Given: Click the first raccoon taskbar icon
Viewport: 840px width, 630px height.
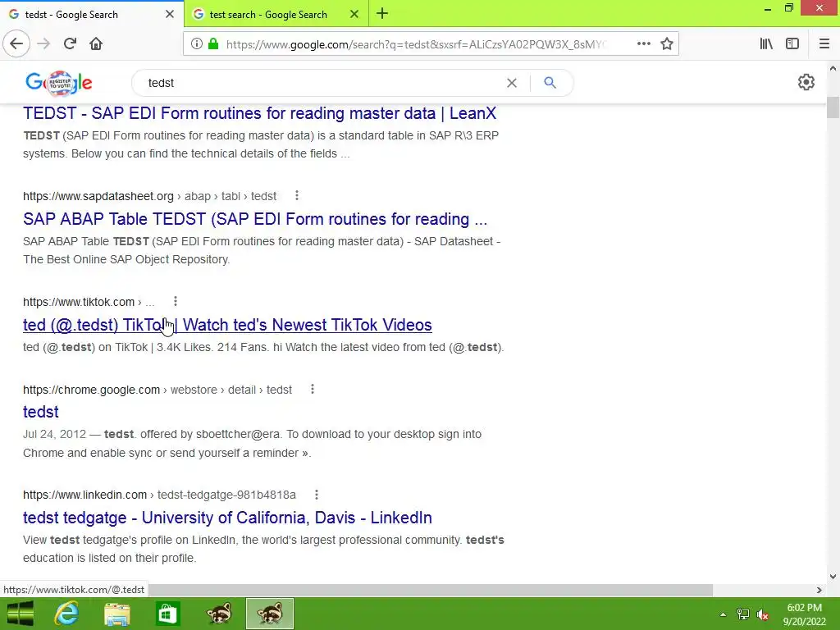Looking at the screenshot, I should coord(218,614).
